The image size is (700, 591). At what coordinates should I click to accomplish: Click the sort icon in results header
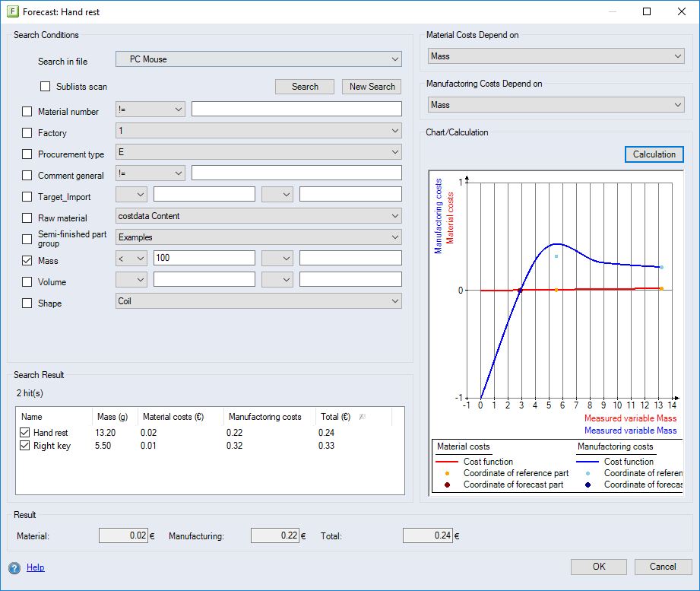363,417
